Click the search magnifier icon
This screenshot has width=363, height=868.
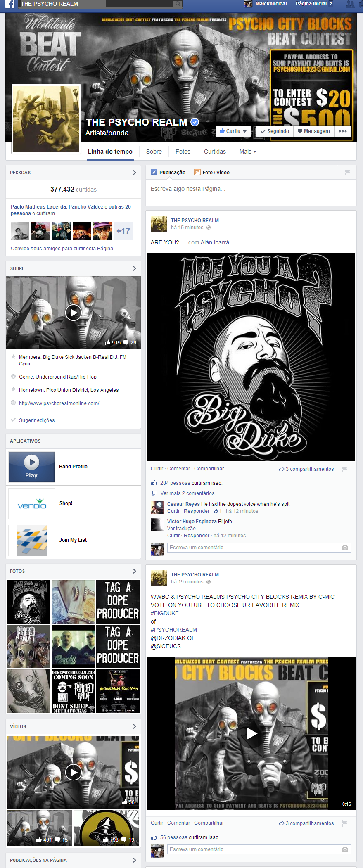(x=178, y=4)
